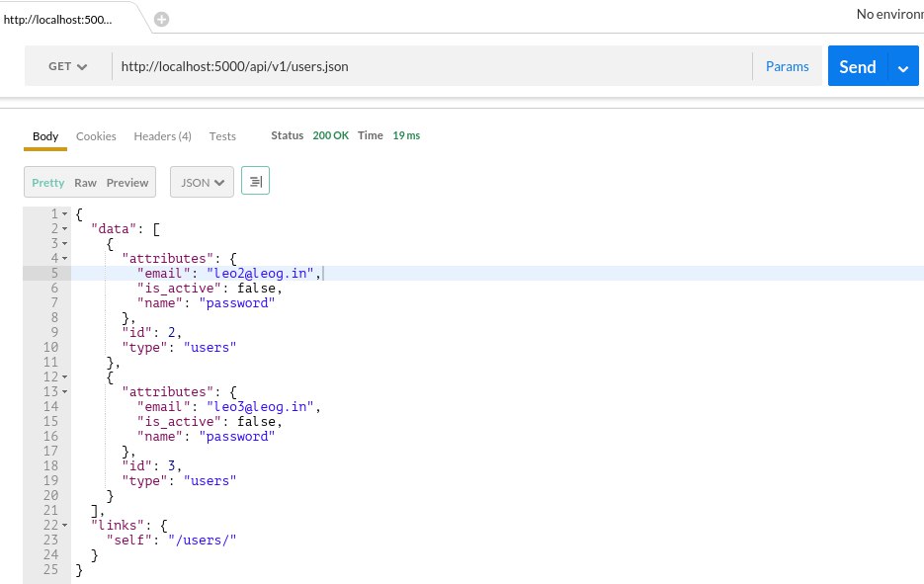This screenshot has height=584, width=924.
Task: Collapse the object at line 12
Action: [65, 376]
